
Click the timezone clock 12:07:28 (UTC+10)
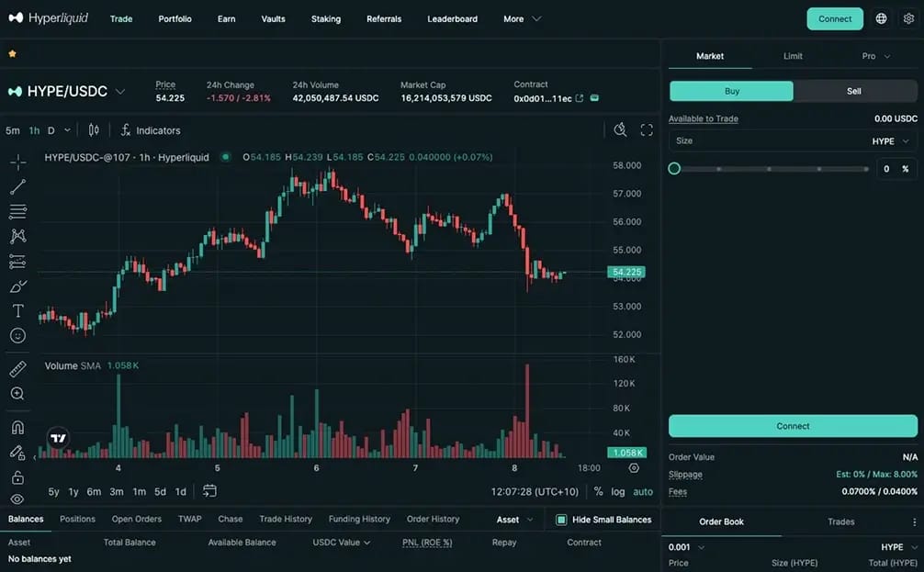(535, 491)
